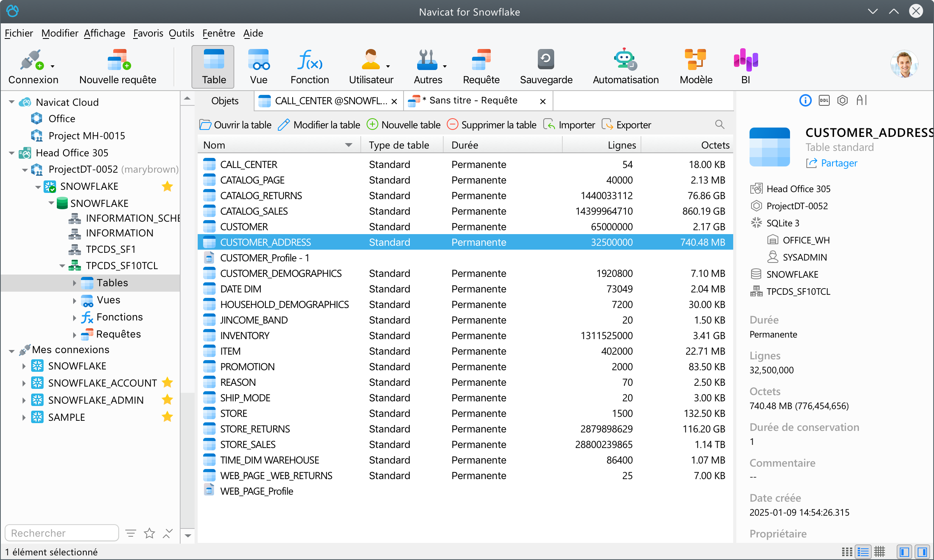The width and height of the screenshot is (934, 560).
Task: Open the Aide menu
Action: (x=253, y=33)
